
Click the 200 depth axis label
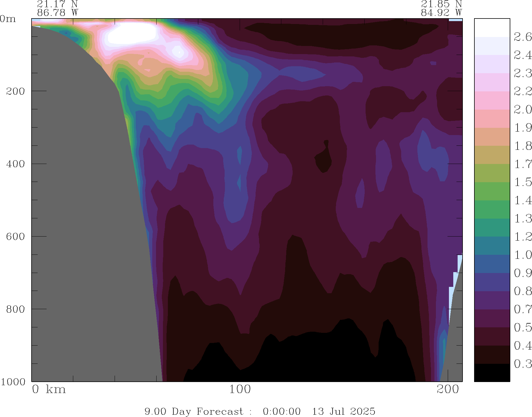15,91
